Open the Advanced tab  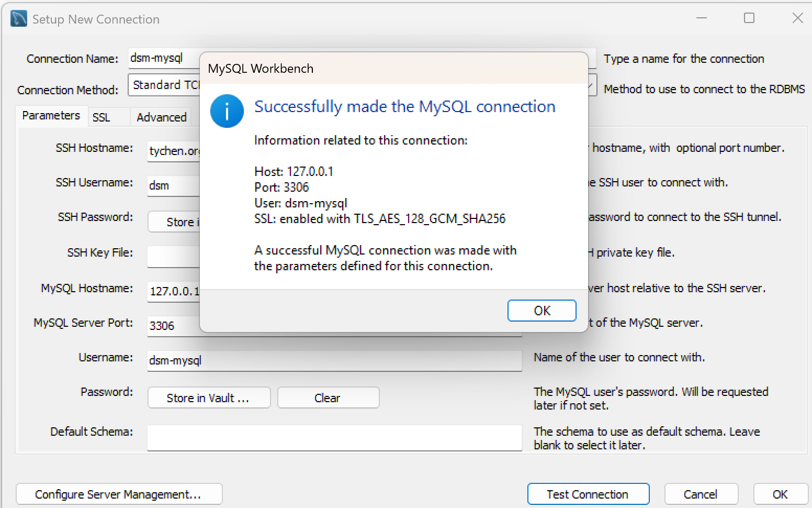point(161,117)
